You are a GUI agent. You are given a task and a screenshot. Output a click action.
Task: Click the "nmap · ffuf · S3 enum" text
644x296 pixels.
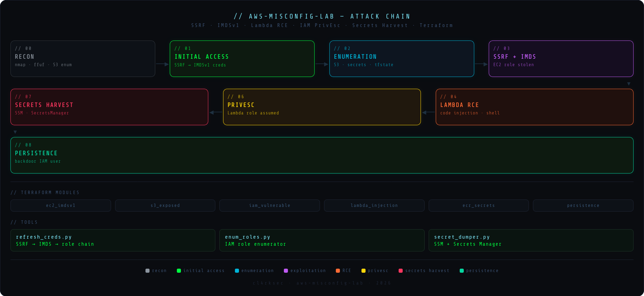click(43, 64)
